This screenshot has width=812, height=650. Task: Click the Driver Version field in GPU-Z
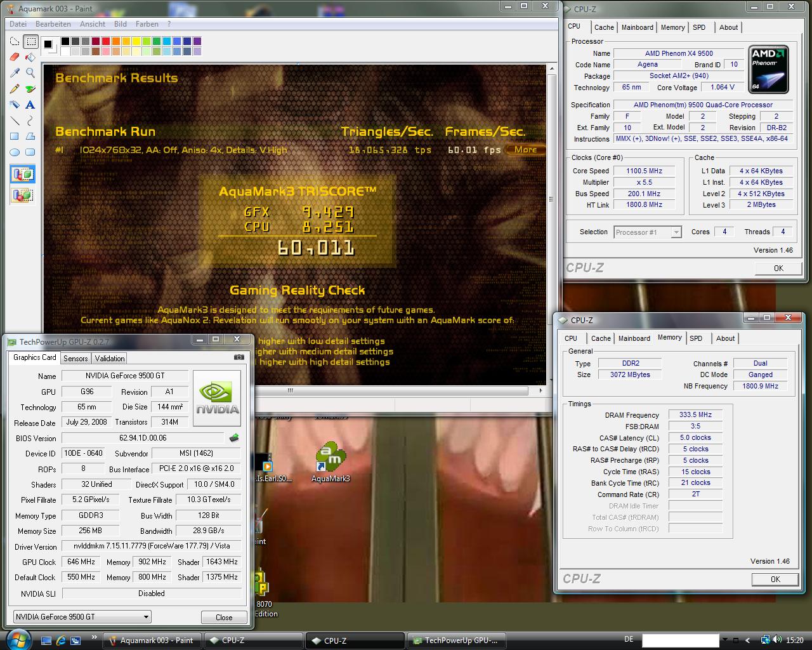(x=151, y=546)
